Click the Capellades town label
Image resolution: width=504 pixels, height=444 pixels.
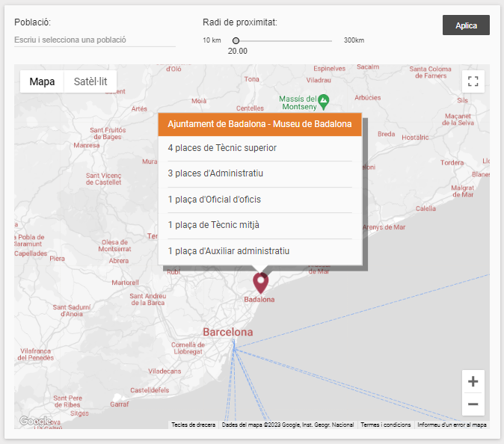[31, 253]
